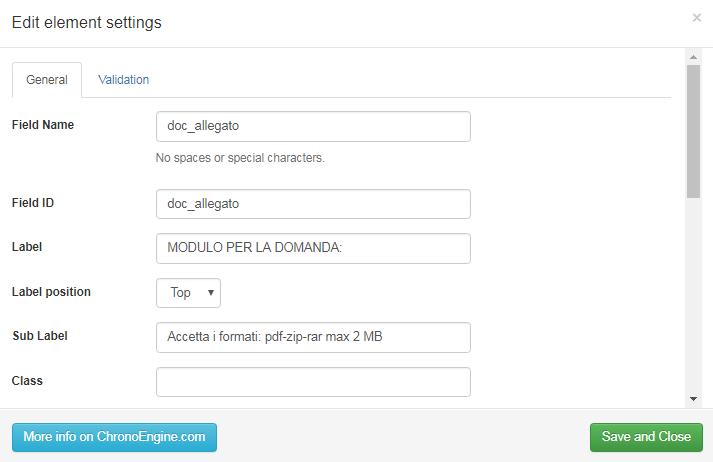Click the Field Name label text

pyautogui.click(x=43, y=125)
